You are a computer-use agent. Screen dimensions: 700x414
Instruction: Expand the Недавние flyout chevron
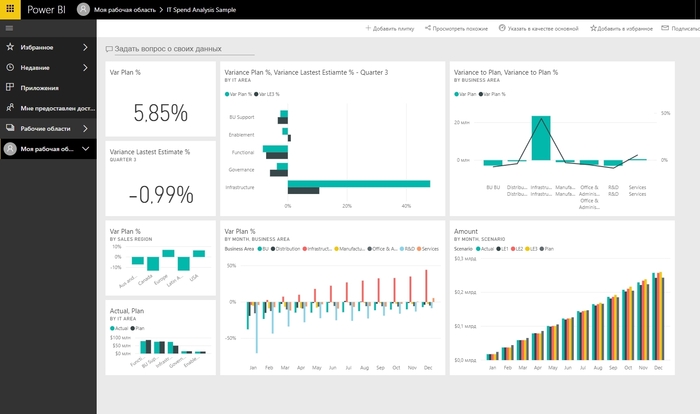(x=86, y=67)
